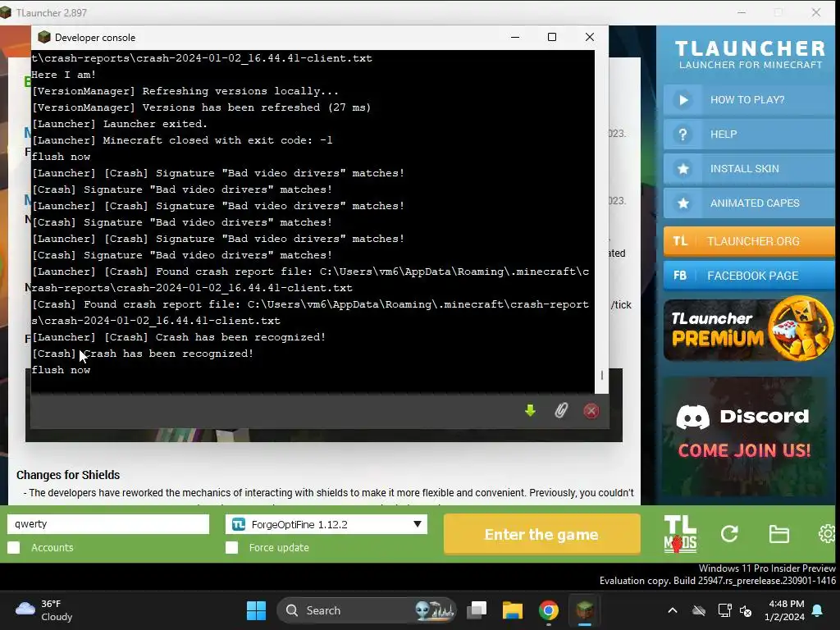Click the Animated Capes star icon
The height and width of the screenshot is (630, 840).
(683, 203)
